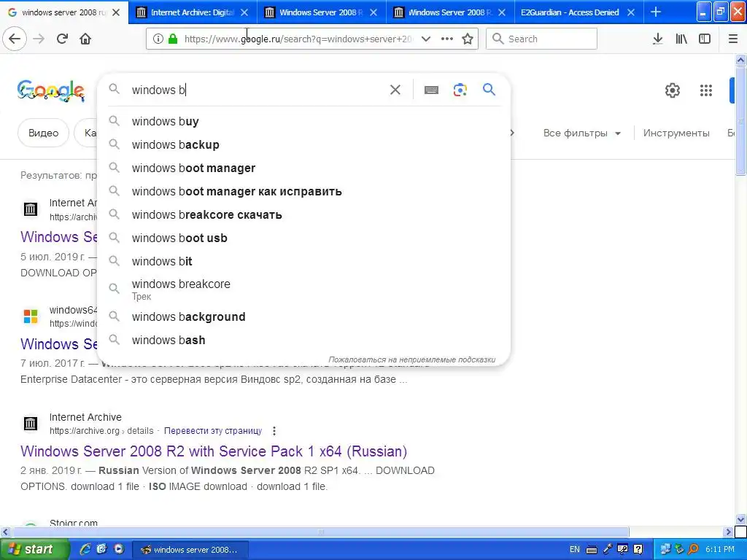Screen dimensions: 747x560
Task: Focus the Firefox Search box
Action: pos(542,39)
